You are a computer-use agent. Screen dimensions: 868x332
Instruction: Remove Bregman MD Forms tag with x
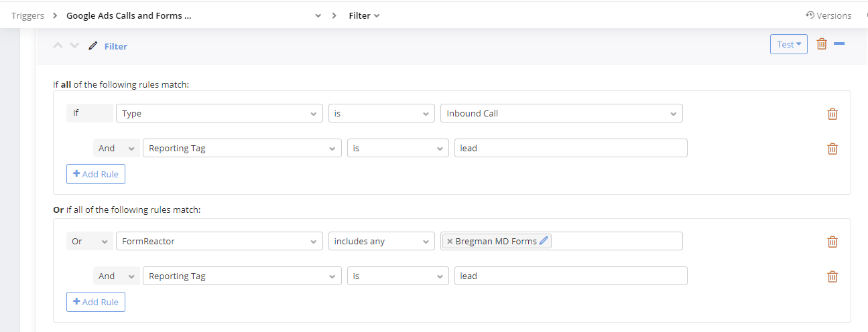450,242
